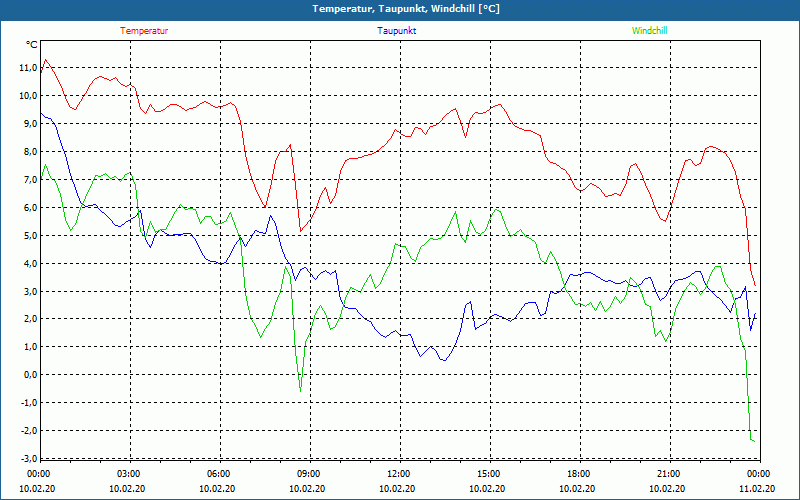Click the '5,0' y-axis value
The width and height of the screenshot is (800, 500).
(x=30, y=236)
